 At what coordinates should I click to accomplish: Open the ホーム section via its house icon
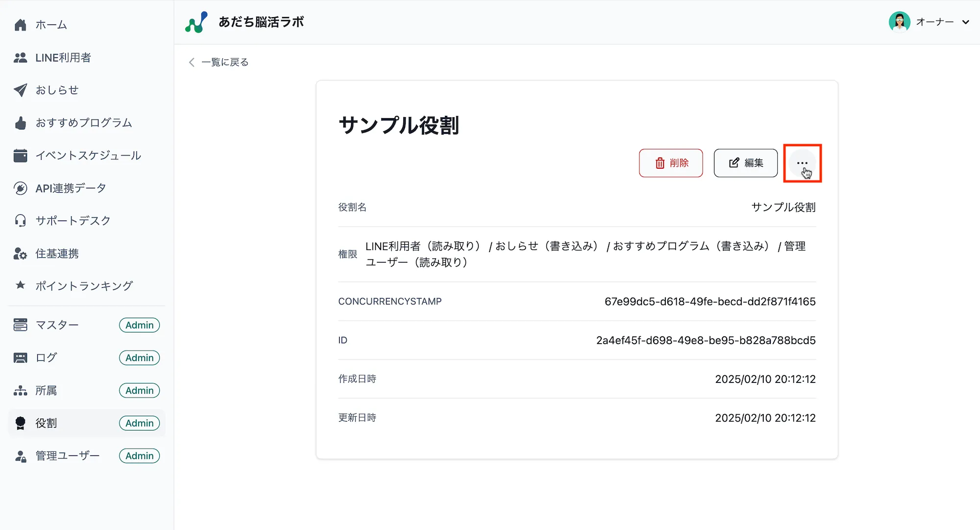[x=21, y=25]
